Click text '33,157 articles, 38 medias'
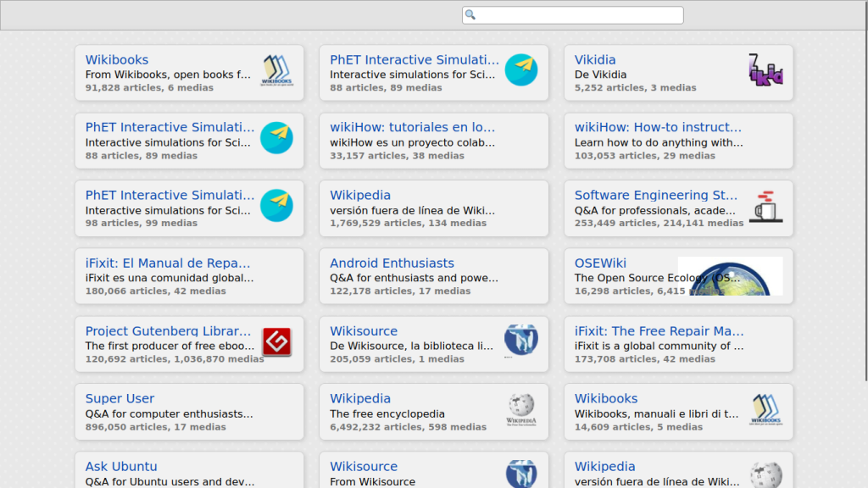Viewport: 868px width, 488px height. coord(397,156)
